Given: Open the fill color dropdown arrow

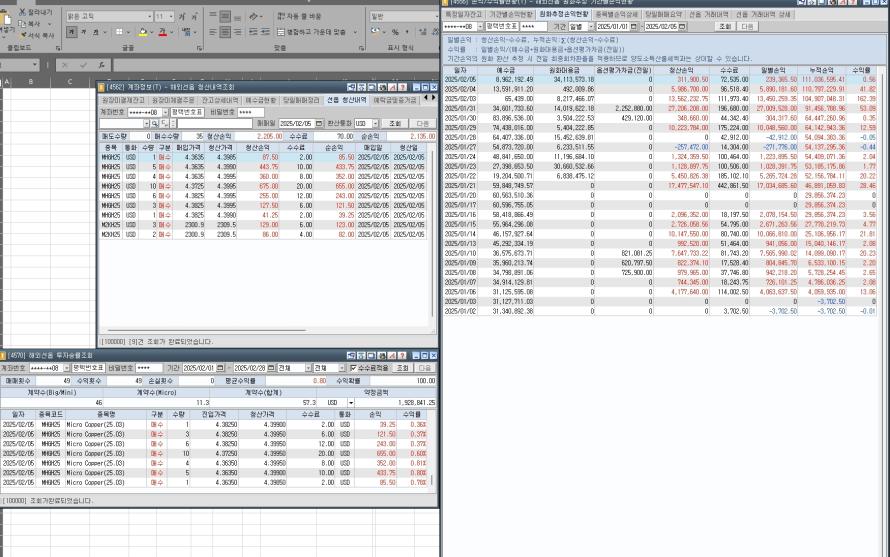Looking at the screenshot, I should point(152,32).
